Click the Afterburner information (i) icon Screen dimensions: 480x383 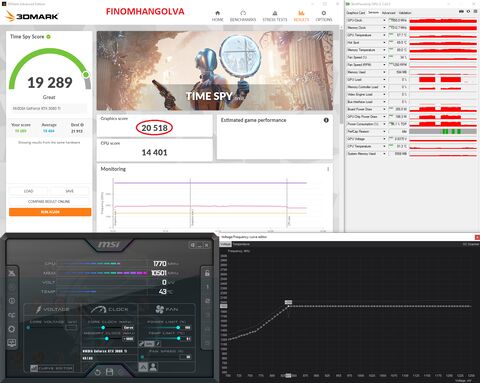click(x=12, y=301)
